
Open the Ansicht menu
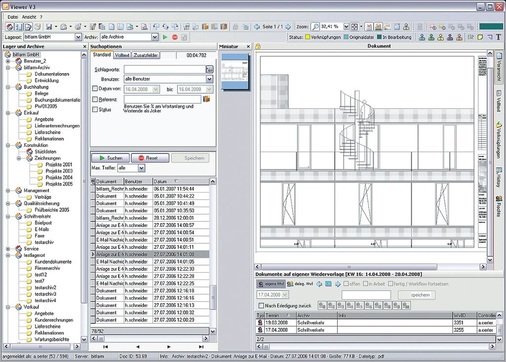pos(29,17)
